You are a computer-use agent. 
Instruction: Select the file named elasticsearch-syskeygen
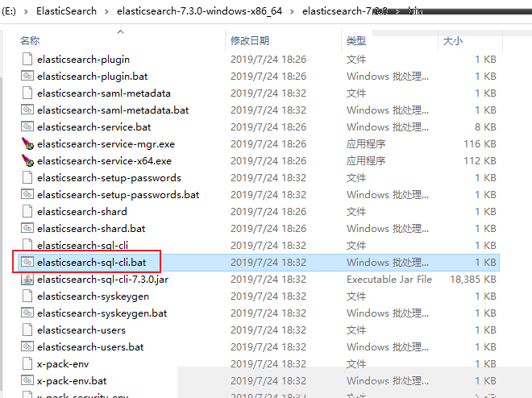coord(93,296)
